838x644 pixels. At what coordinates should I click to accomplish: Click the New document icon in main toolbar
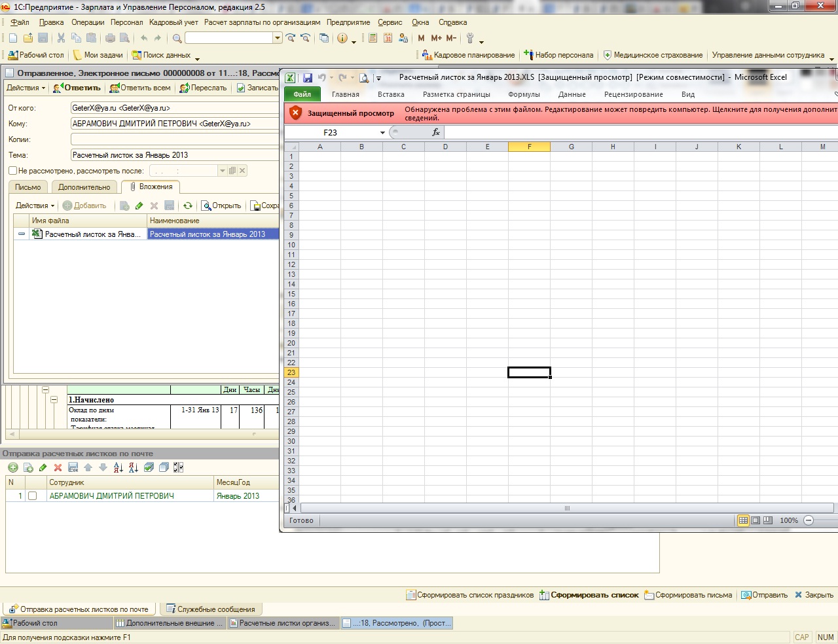(13, 38)
